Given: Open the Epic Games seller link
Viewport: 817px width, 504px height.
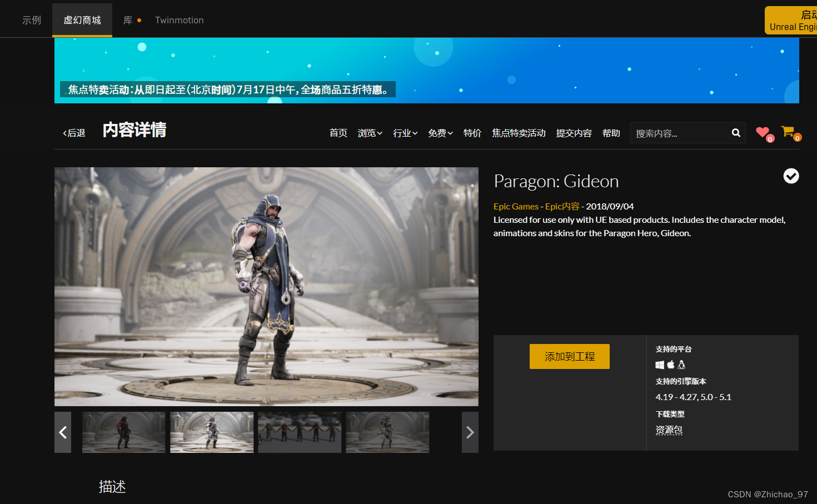Looking at the screenshot, I should (516, 207).
